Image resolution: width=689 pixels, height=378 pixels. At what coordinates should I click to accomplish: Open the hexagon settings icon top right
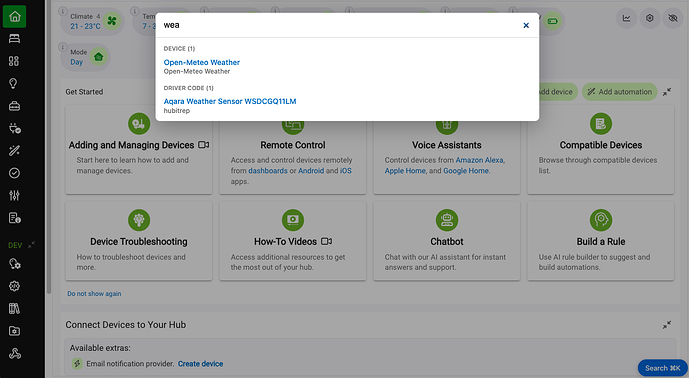[649, 18]
